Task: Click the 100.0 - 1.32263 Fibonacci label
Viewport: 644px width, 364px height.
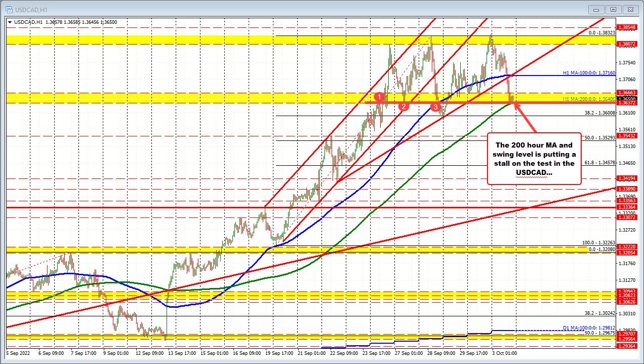Action: [598, 243]
